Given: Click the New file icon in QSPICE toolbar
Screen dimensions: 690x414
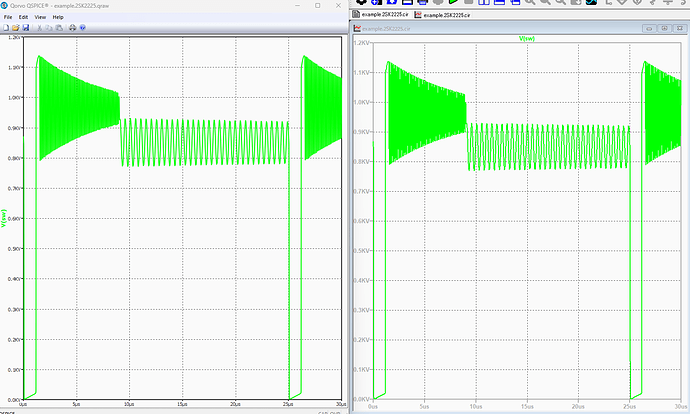Looking at the screenshot, I should click(6, 27).
